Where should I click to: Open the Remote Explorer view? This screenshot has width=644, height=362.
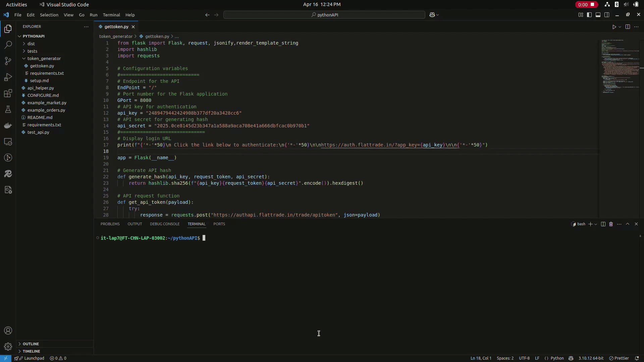(8, 141)
